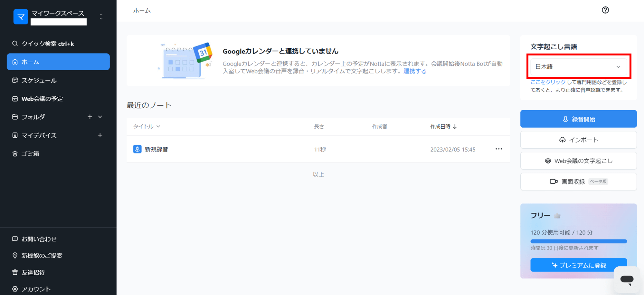Open more options for 新規録音 row
The image size is (644, 295).
[499, 149]
